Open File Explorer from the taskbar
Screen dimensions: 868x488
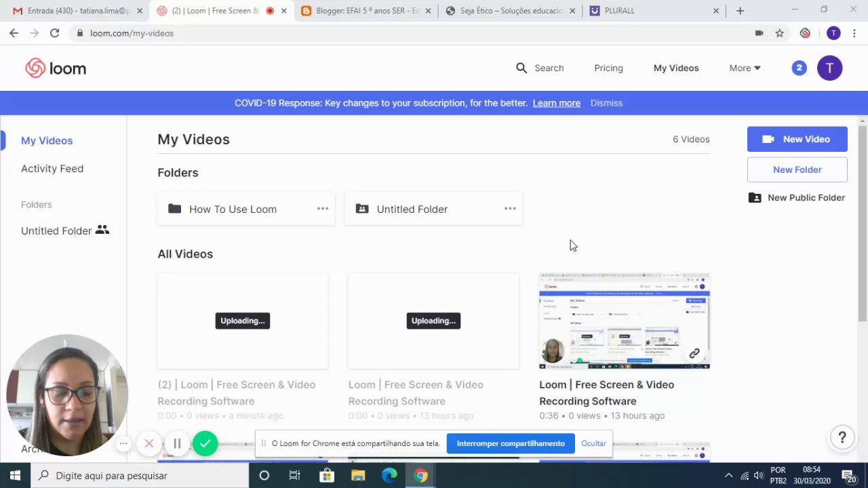pyautogui.click(x=358, y=475)
